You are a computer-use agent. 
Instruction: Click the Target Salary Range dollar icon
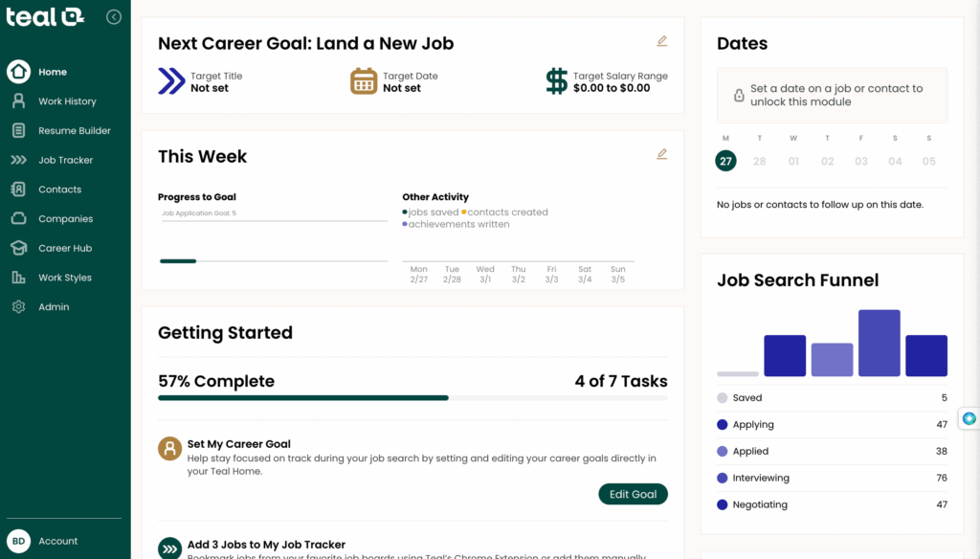(556, 81)
